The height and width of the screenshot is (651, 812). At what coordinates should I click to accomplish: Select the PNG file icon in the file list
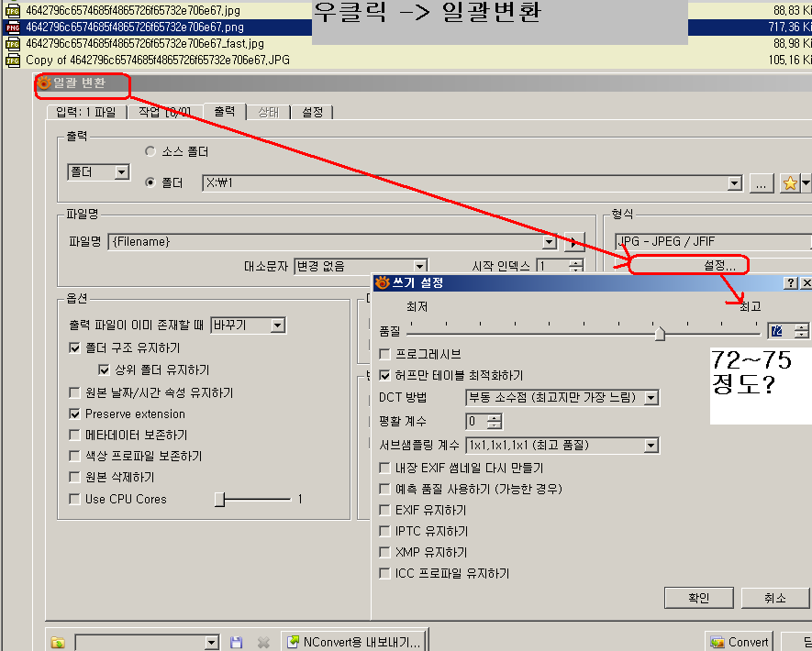[13, 27]
